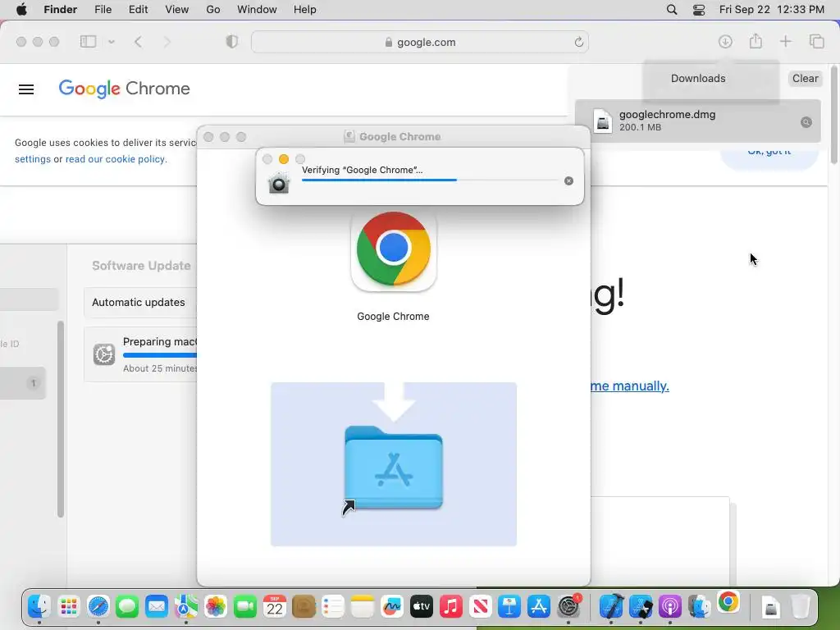
Task: Select the googlechrome.dmg download entry
Action: pos(697,121)
